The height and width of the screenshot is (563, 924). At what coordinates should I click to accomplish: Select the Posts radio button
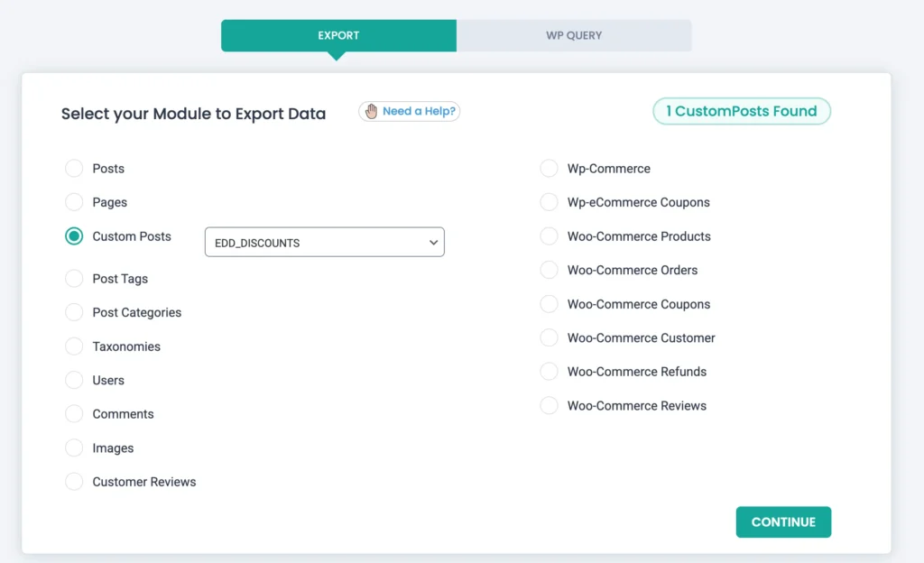(74, 168)
